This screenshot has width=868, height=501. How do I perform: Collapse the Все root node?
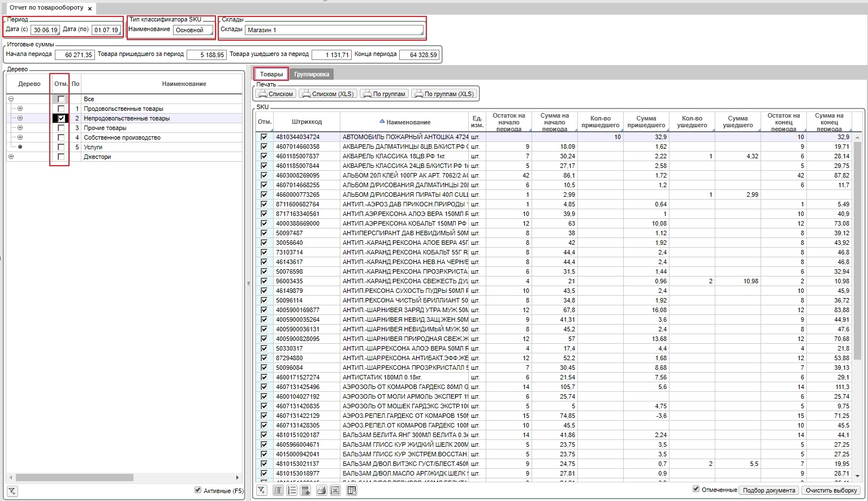click(x=10, y=99)
